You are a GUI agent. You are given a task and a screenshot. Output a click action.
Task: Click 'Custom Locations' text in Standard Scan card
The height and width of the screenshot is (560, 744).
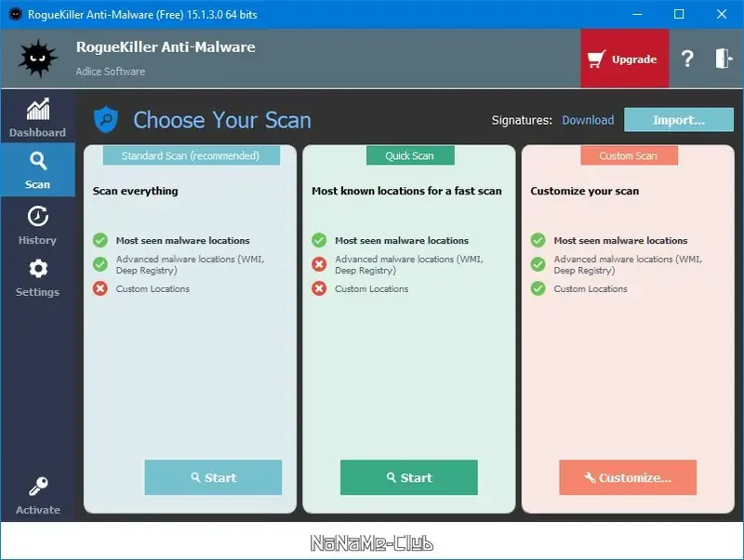[153, 288]
